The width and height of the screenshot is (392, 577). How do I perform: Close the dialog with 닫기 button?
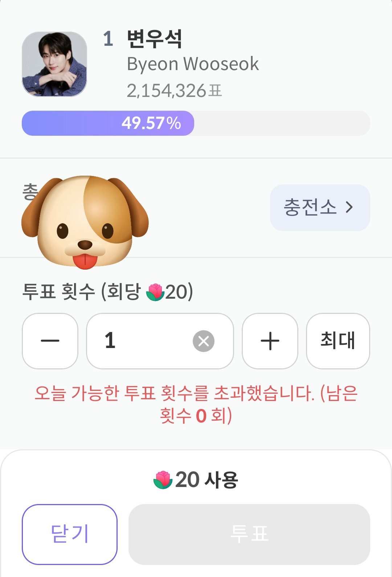coord(70,534)
